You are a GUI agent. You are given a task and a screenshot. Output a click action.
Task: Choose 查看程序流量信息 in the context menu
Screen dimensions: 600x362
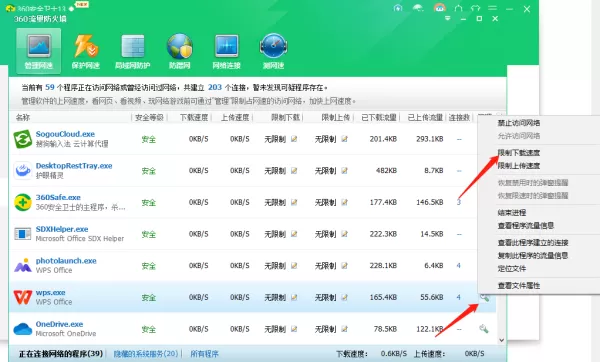click(526, 225)
